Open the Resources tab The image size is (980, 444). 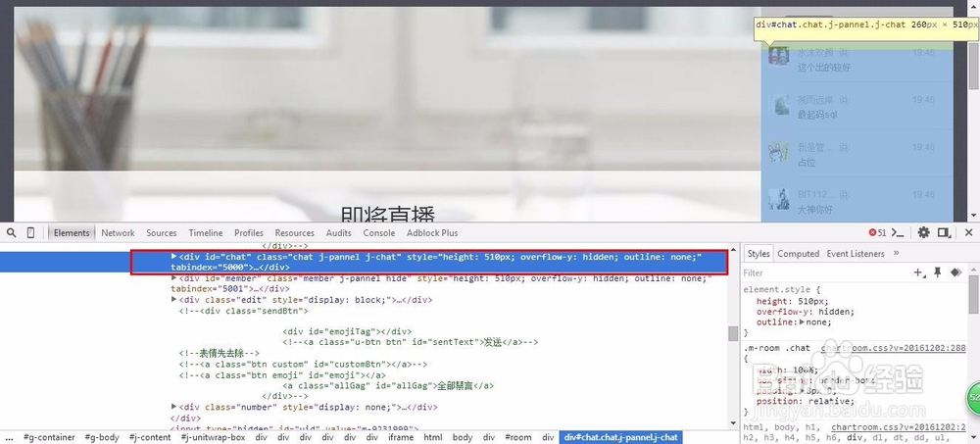click(294, 232)
